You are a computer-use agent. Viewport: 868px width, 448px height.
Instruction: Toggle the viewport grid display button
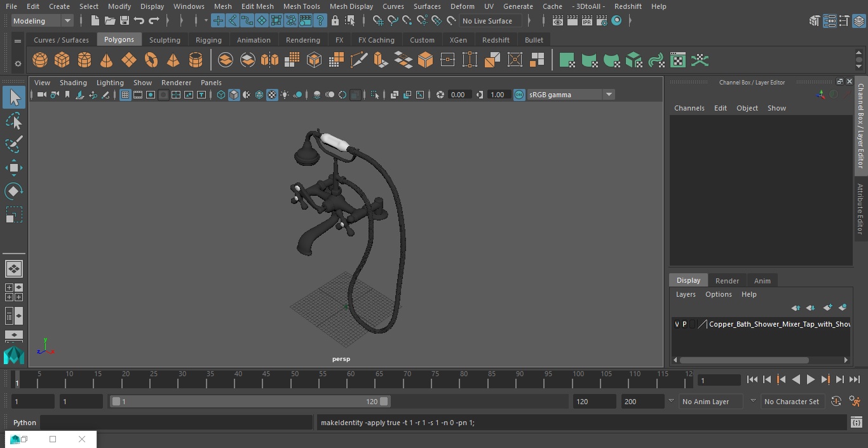pyautogui.click(x=125, y=95)
